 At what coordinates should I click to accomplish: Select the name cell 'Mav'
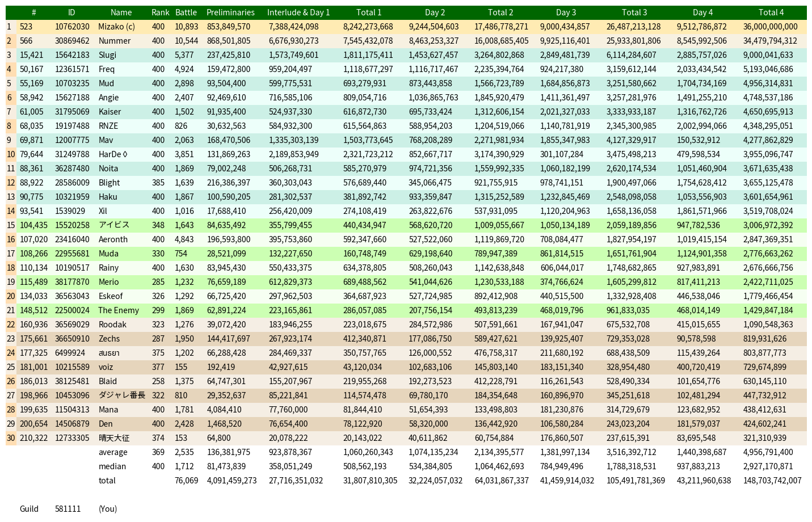click(106, 140)
